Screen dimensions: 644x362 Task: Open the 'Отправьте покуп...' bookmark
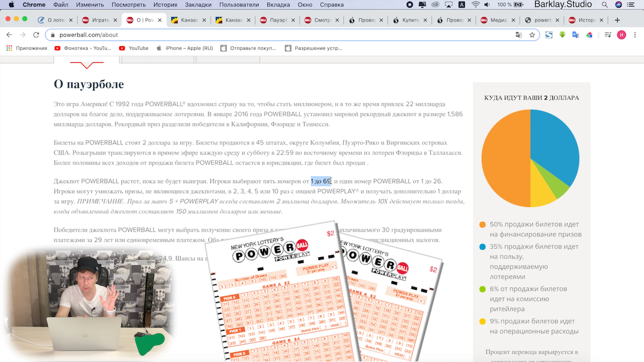click(249, 48)
